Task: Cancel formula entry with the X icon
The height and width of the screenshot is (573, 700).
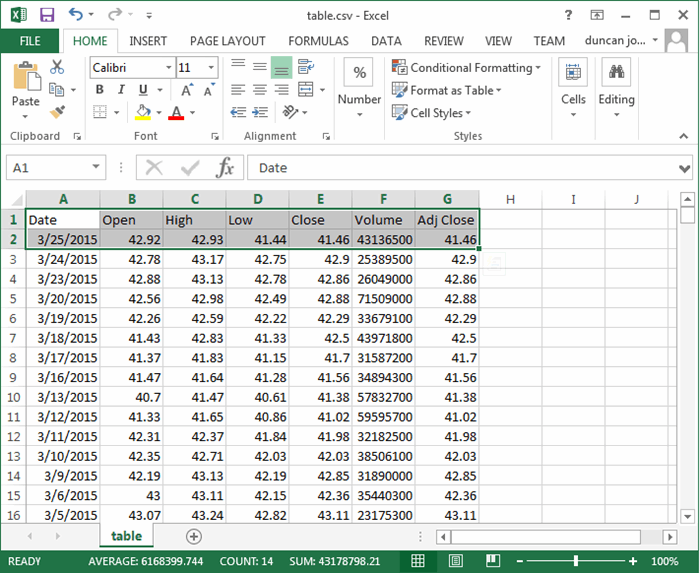Action: point(154,168)
